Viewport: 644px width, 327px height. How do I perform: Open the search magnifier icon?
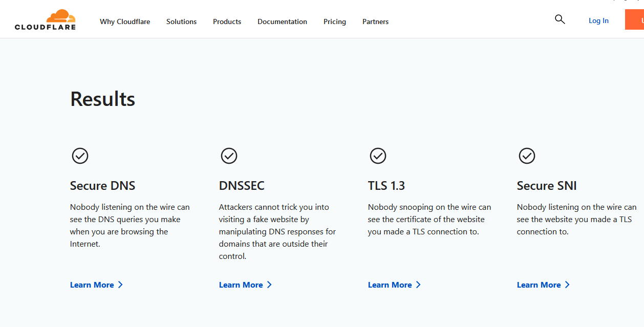[560, 19]
